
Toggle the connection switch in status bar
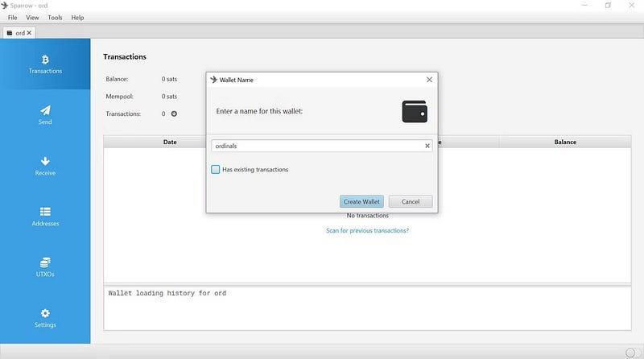pyautogui.click(x=632, y=353)
